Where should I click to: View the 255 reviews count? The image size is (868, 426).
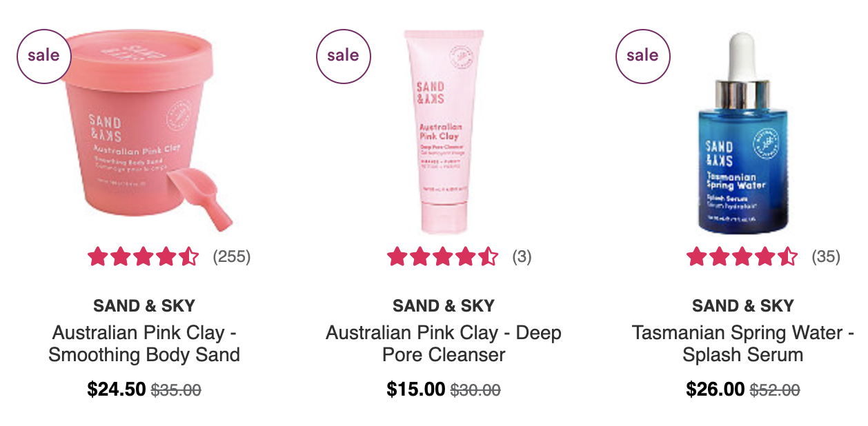232,257
